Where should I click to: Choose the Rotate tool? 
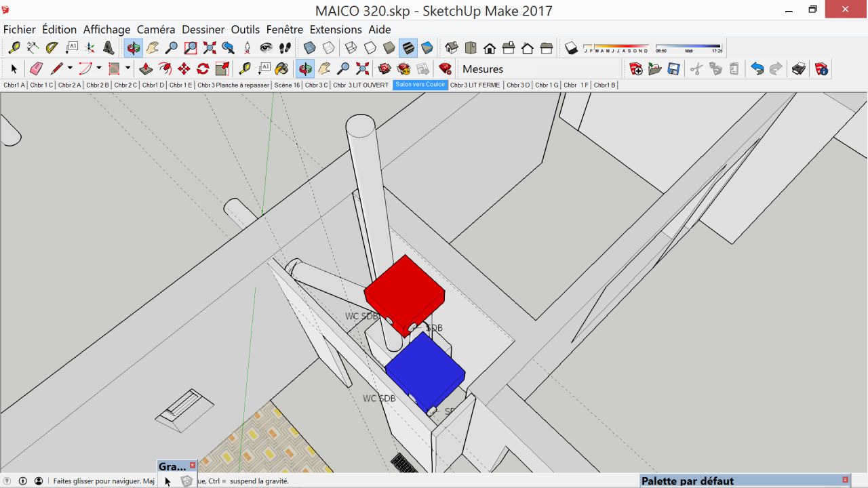[x=203, y=68]
